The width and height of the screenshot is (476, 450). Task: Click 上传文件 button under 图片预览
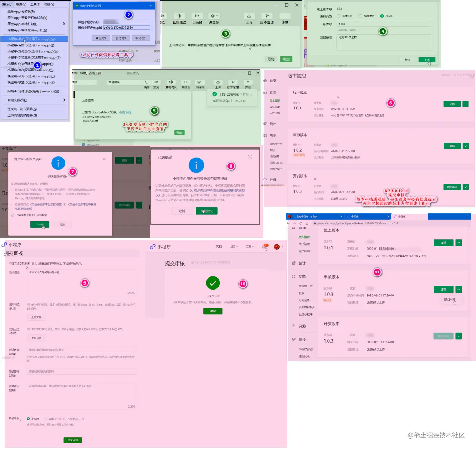point(36,317)
